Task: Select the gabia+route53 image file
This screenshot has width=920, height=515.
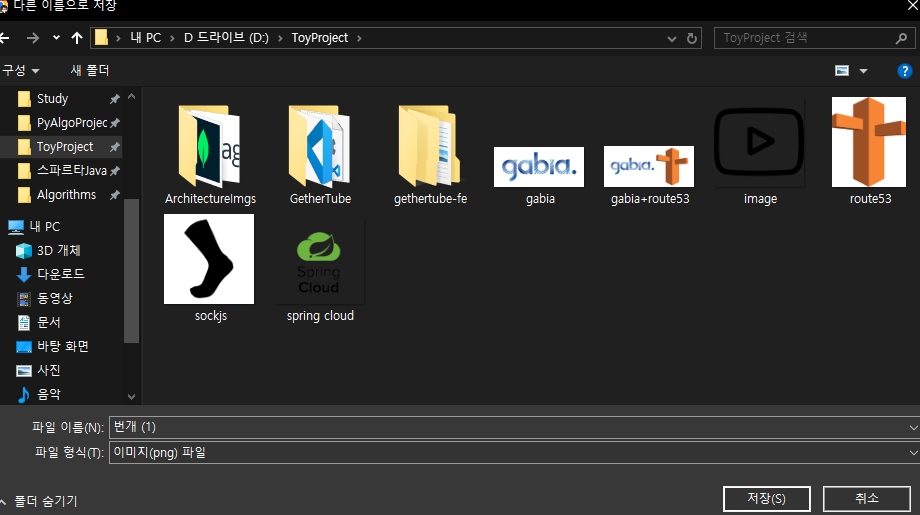Action: tap(650, 175)
